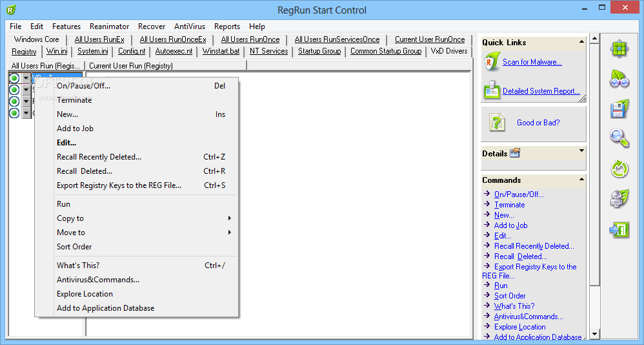
Task: Click the small icon next to Details heading
Action: tap(515, 153)
